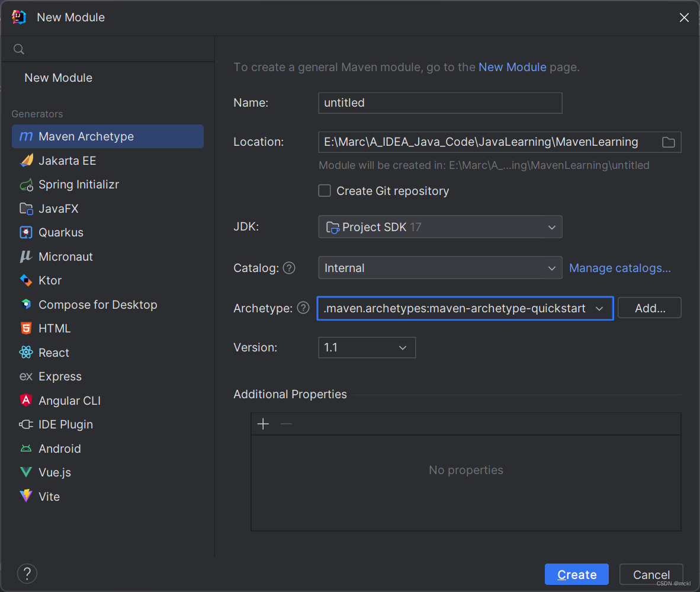
Task: Choose the HTML generator entry
Action: pyautogui.click(x=108, y=328)
